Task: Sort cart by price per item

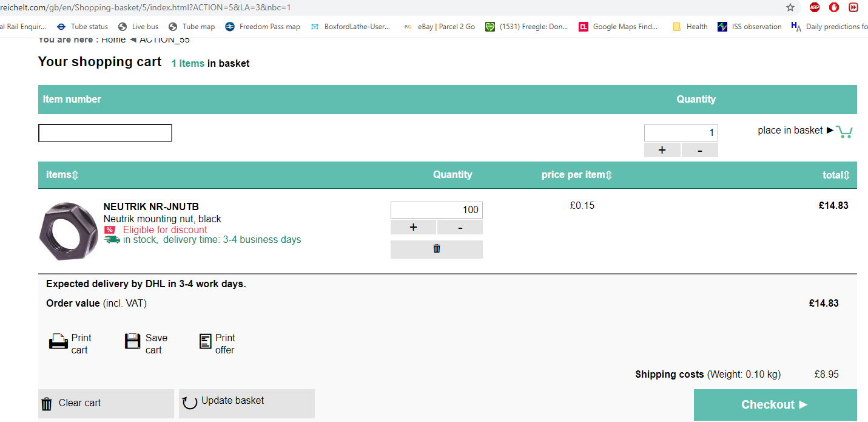Action: point(577,175)
